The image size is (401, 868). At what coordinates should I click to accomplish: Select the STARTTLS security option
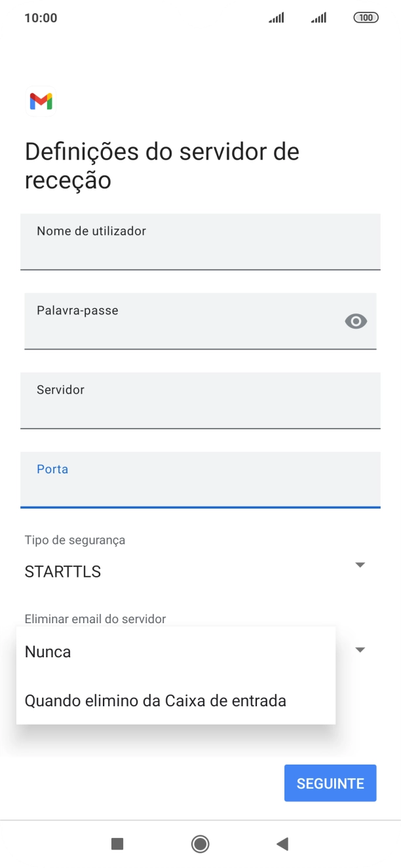point(62,571)
